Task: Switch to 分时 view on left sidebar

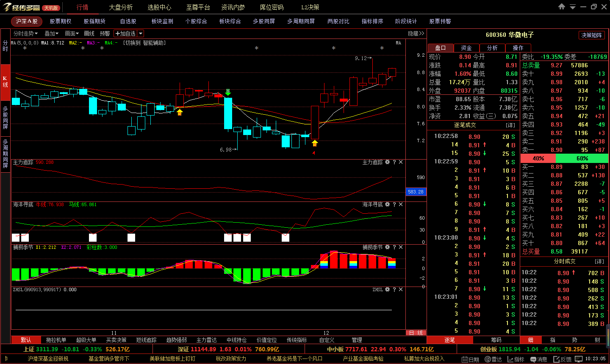Action: pyautogui.click(x=5, y=46)
